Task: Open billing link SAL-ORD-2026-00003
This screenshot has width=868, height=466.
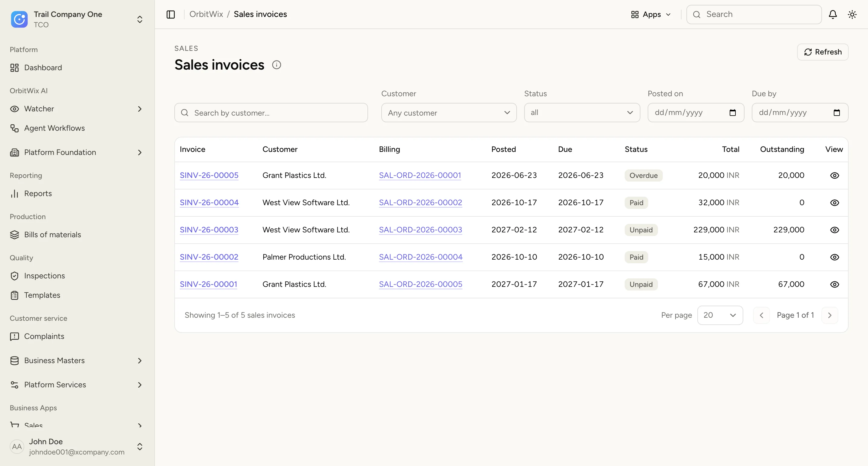Action: pyautogui.click(x=420, y=230)
